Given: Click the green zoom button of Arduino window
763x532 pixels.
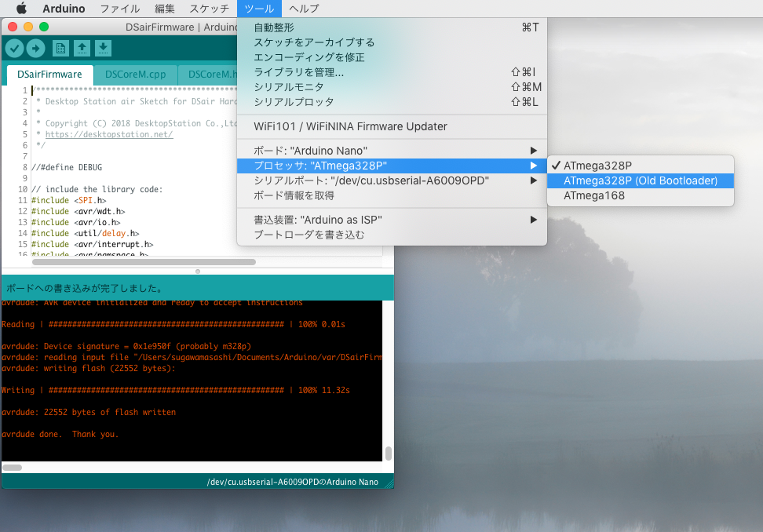Looking at the screenshot, I should coord(44,27).
